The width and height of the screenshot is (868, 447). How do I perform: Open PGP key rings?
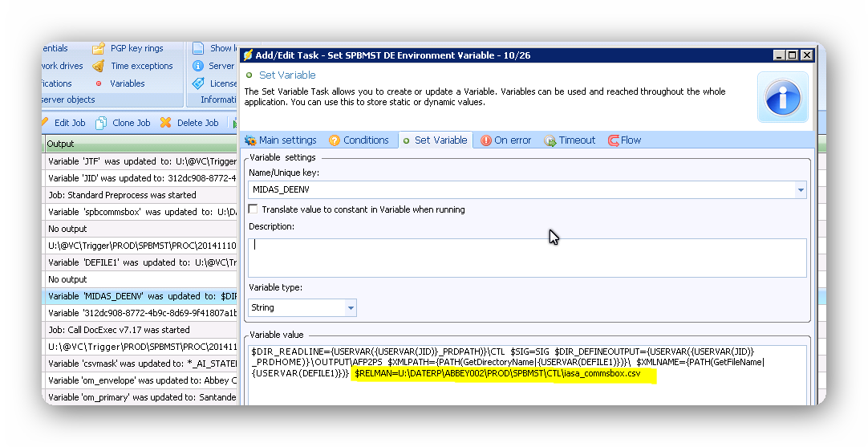coord(136,48)
